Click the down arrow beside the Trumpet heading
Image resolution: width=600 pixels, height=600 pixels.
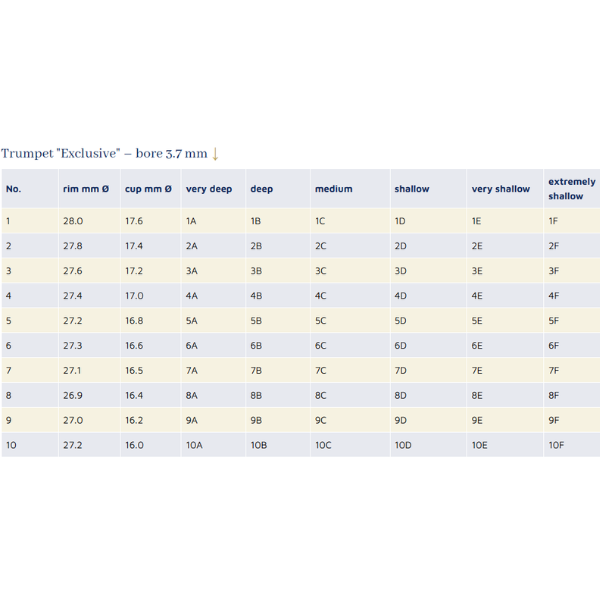[215, 153]
